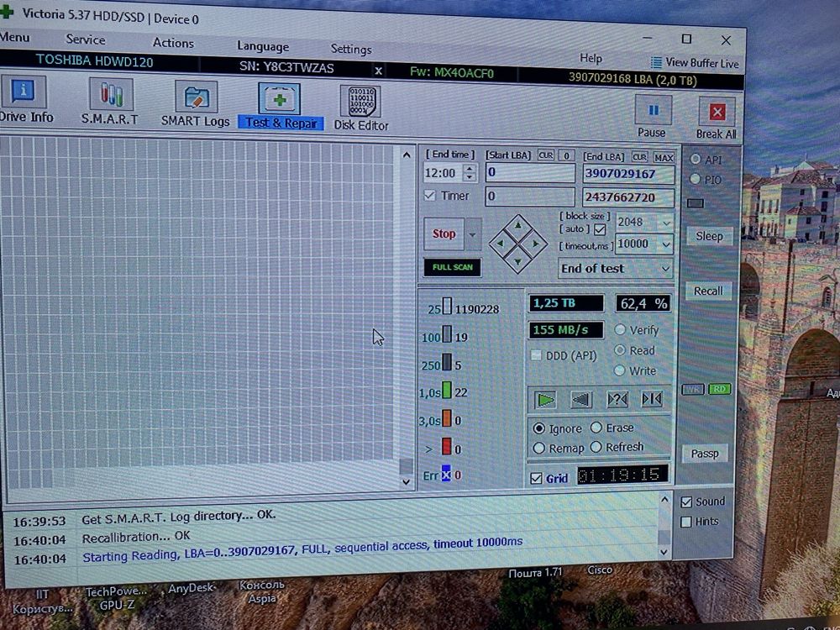Select the Remap action radio button

click(x=539, y=448)
